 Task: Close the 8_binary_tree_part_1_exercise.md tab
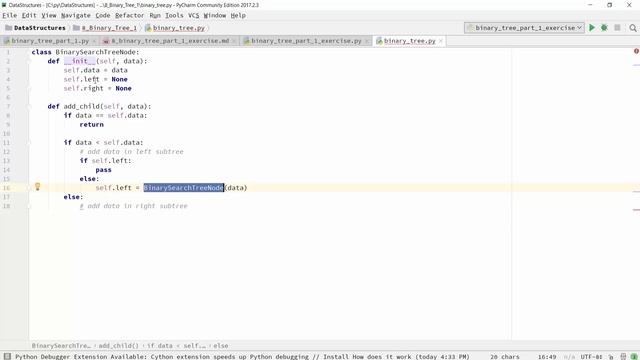click(x=234, y=41)
